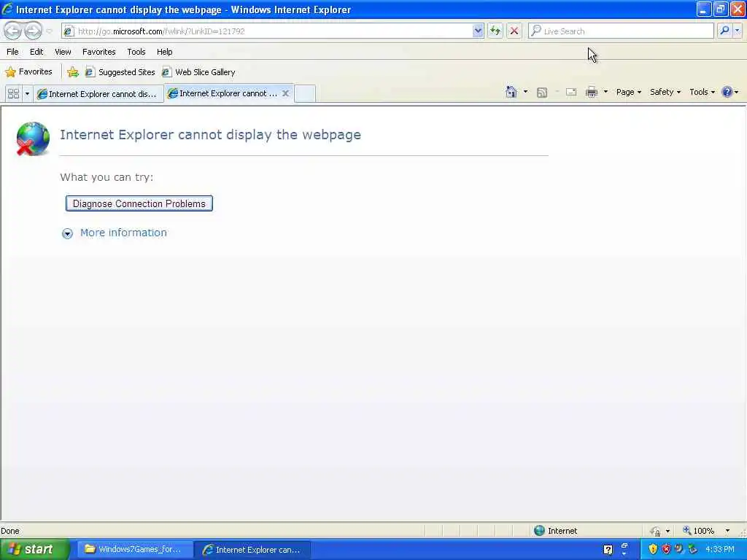Screen dimensions: 747x560
Task: Click Diagnose Connection Problems button
Action: click(x=139, y=203)
